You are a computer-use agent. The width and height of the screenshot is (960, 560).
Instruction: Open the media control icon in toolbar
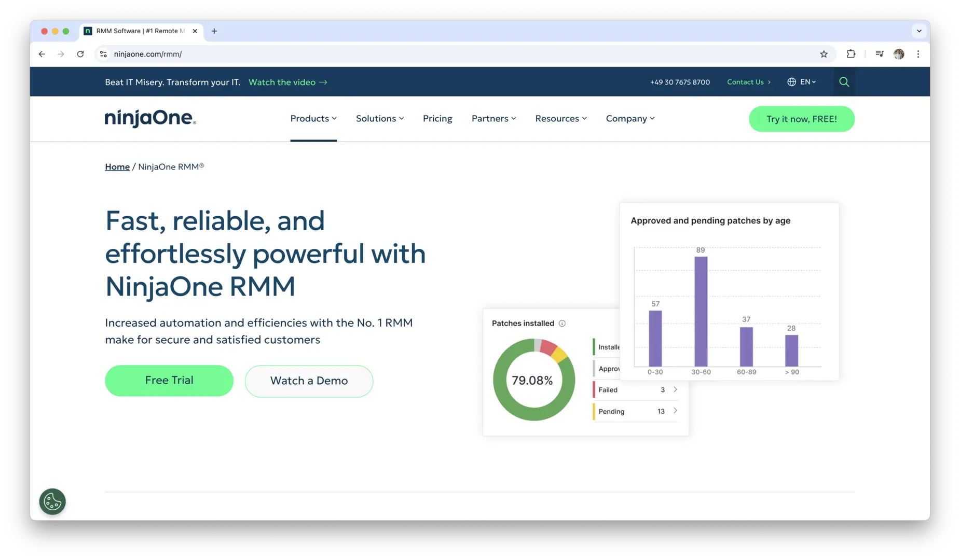coord(879,54)
